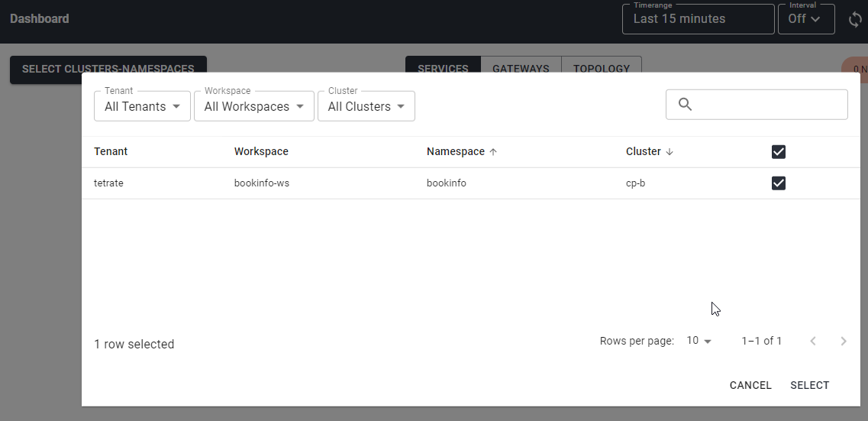Screen dimensions: 868x421
Task: Uncheck the bookinfo row checkbox
Action: (779, 183)
